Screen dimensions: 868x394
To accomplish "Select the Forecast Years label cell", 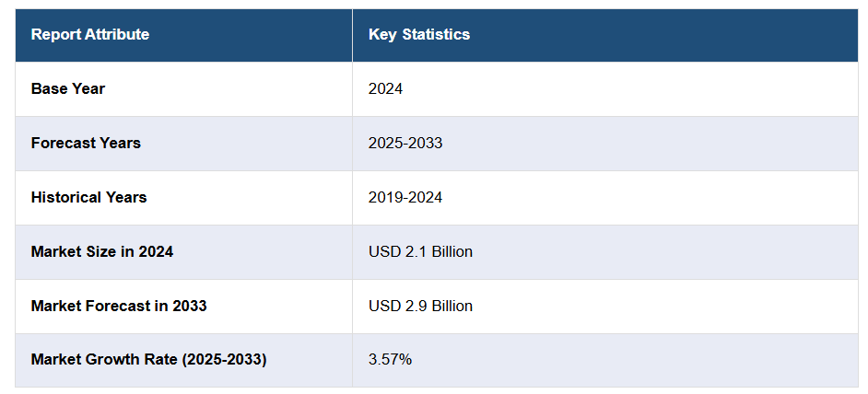I will (x=86, y=144).
